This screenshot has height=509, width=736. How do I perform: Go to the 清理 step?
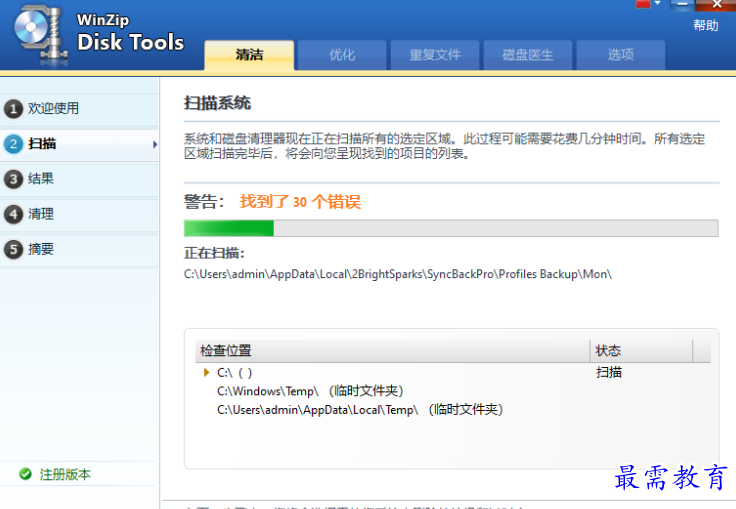tap(79, 215)
